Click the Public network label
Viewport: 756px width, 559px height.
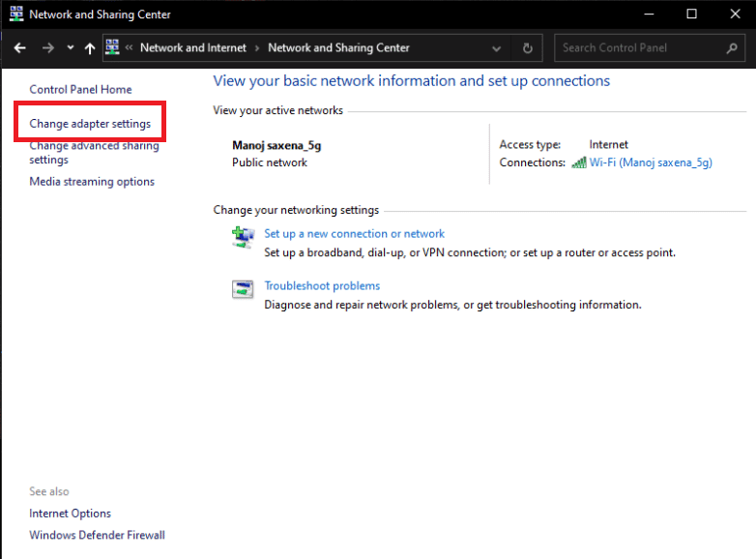[x=270, y=162]
